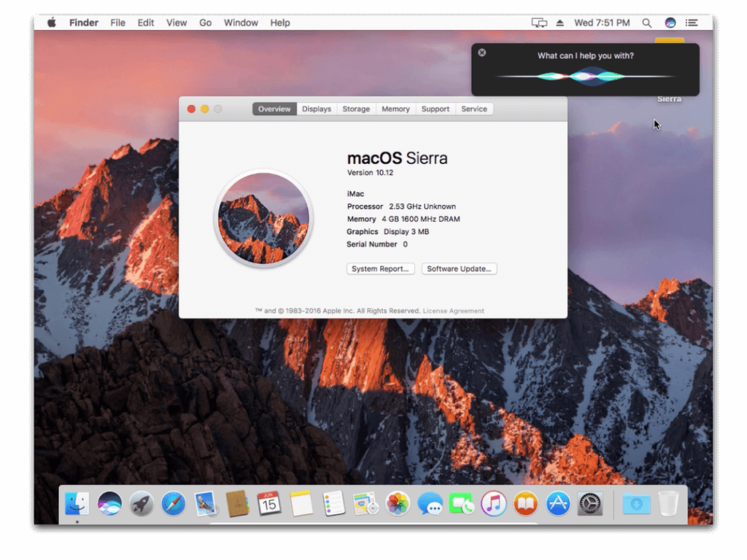Click the System Report button
The height and width of the screenshot is (560, 747).
point(380,268)
